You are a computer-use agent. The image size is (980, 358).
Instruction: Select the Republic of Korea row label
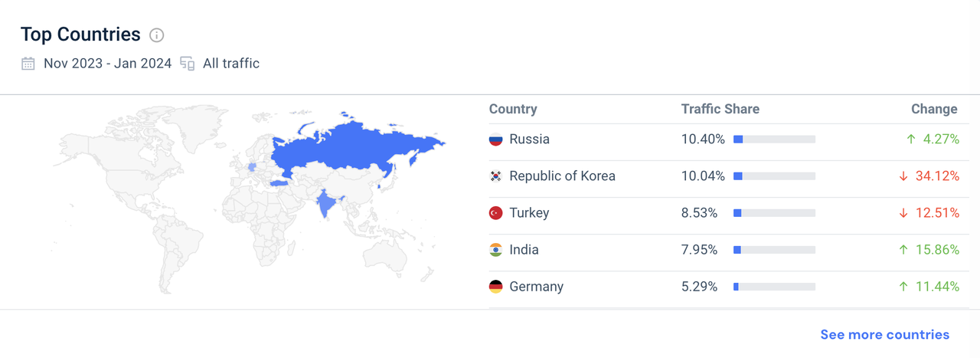point(562,176)
